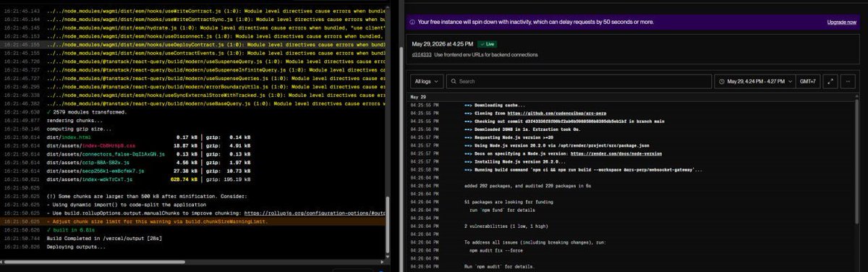Click the highlighted useDeployContract.js warning row
Image resolution: width=868 pixels, height=272 pixels.
193,44
